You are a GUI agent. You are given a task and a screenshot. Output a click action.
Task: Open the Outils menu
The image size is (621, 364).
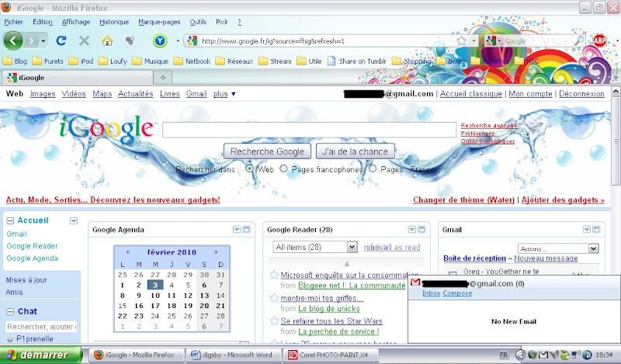click(x=198, y=22)
